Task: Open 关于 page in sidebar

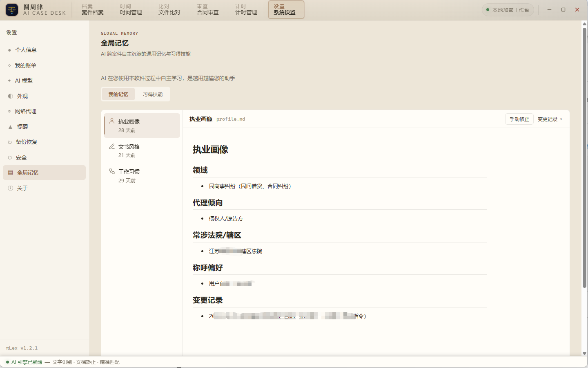Action: (x=44, y=188)
